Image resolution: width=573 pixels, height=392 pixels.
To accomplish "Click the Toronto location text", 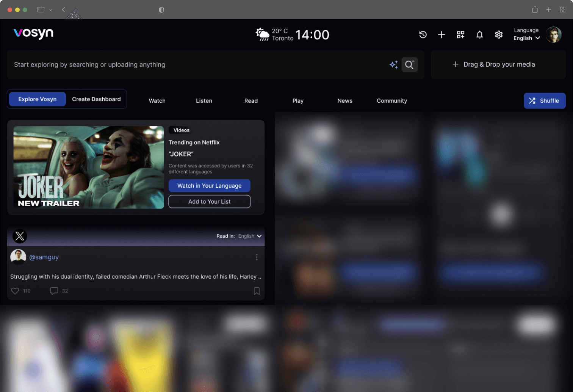I will pyautogui.click(x=283, y=38).
